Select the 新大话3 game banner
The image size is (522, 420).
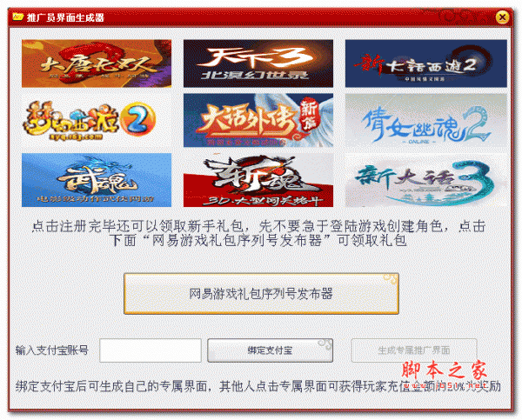click(x=426, y=180)
